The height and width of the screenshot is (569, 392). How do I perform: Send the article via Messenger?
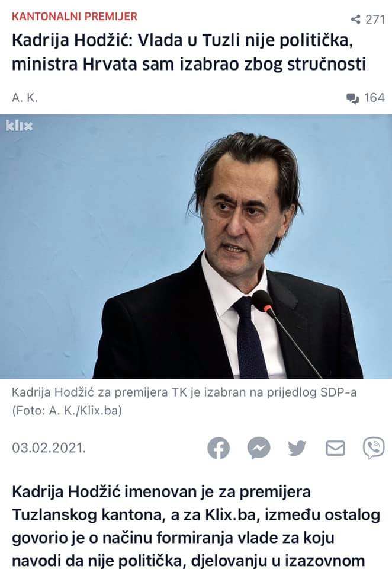259,448
